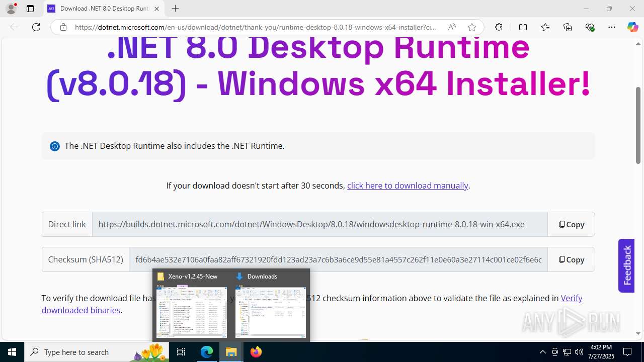Open a new tab with plus button
The image size is (644, 362).
[175, 9]
